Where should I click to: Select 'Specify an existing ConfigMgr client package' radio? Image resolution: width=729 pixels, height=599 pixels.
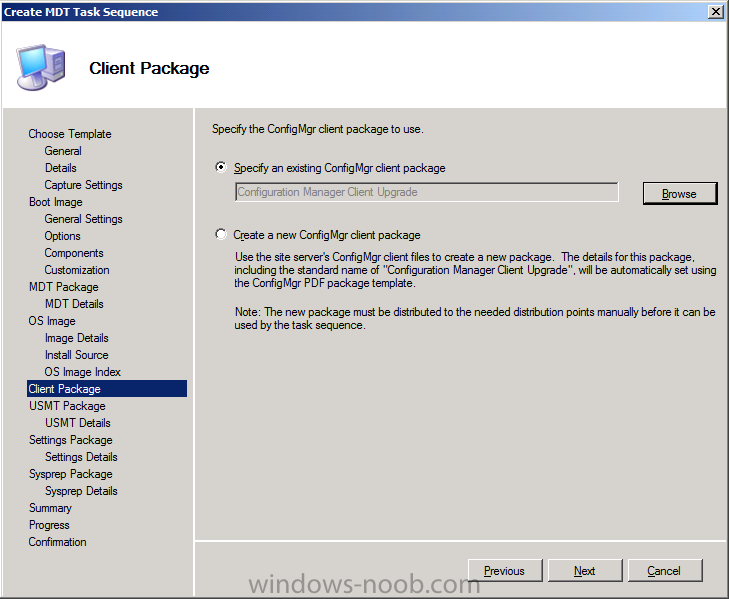point(221,167)
